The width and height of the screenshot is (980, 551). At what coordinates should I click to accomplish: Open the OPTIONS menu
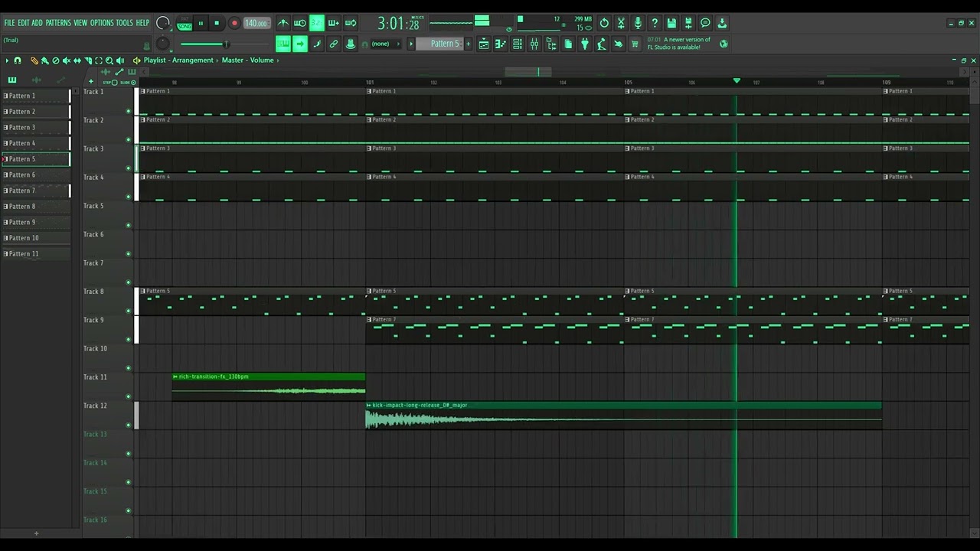coord(102,23)
